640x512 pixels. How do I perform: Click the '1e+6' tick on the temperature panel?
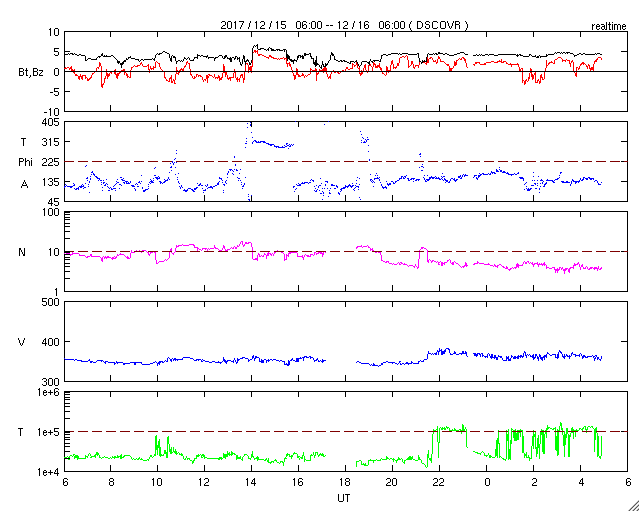49,392
